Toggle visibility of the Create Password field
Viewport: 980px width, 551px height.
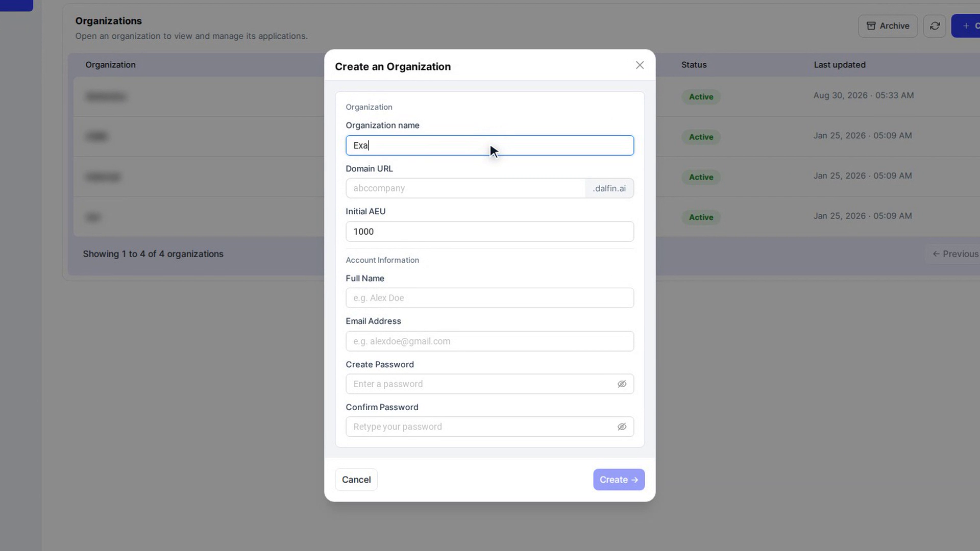[622, 384]
